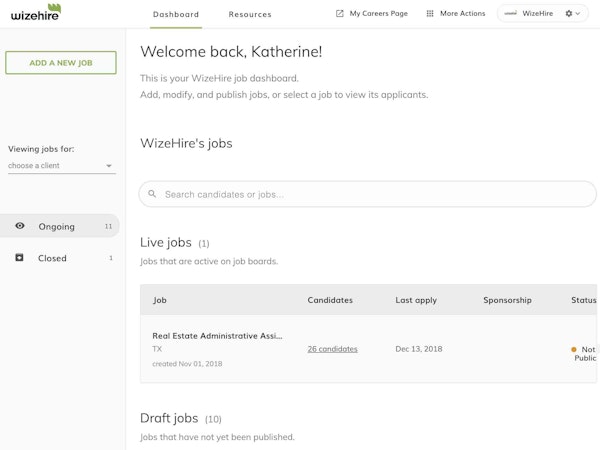Screen dimensions: 600x450
Task: Expand the chevron next to the gear
Action: [578, 14]
